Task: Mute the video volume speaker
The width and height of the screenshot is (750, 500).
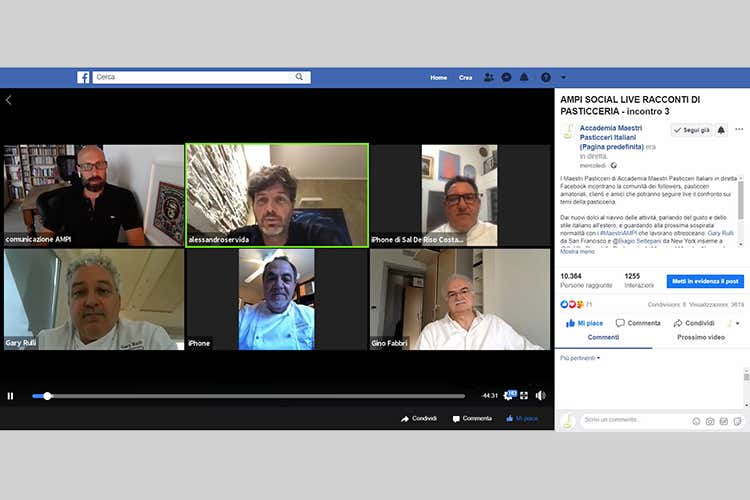Action: 540,396
